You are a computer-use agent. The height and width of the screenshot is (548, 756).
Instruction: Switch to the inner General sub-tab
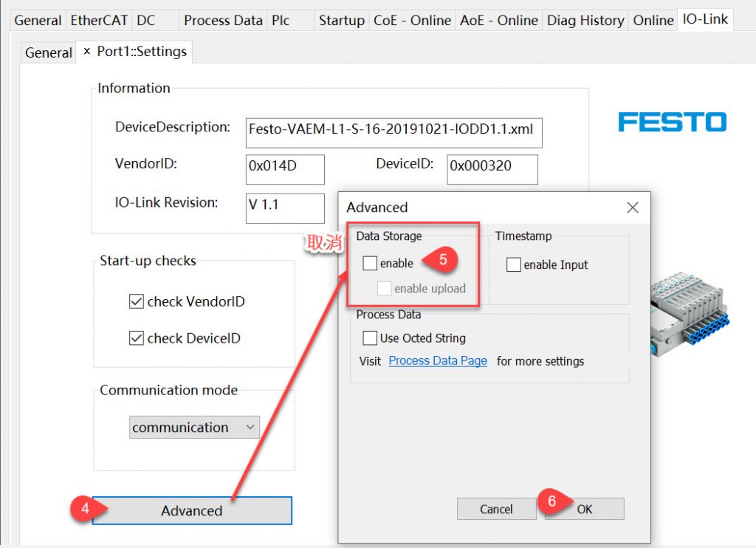tap(48, 52)
